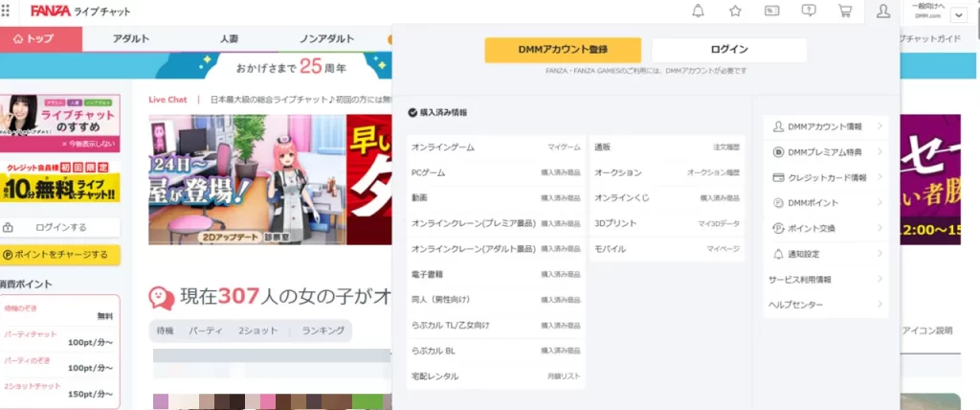Image resolution: width=980 pixels, height=410 pixels.
Task: Open モバイル マイページ row
Action: [667, 249]
